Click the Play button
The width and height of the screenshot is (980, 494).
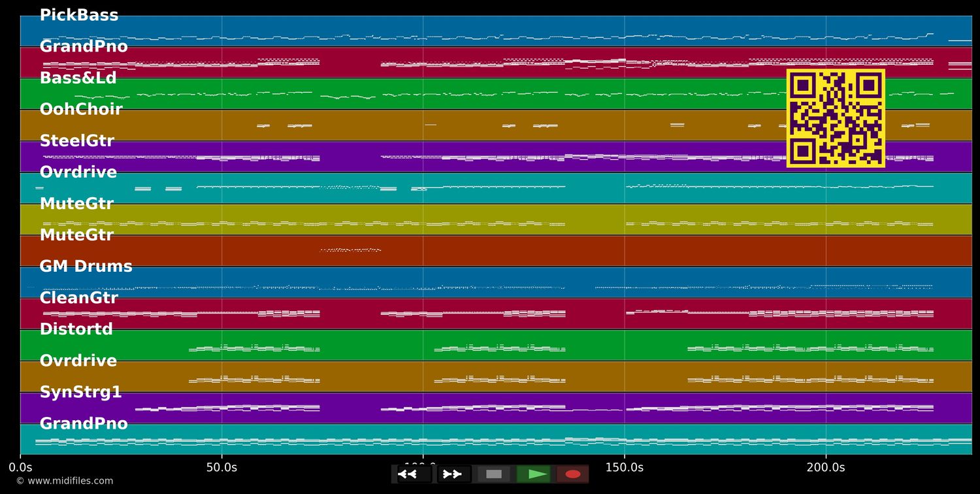[534, 474]
